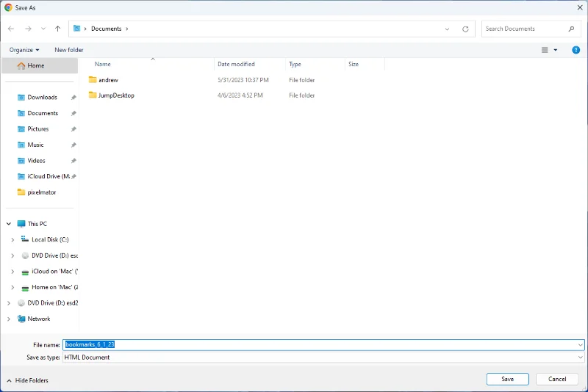Click the Up to parent folder arrow
This screenshot has height=392, width=588.
tap(58, 29)
